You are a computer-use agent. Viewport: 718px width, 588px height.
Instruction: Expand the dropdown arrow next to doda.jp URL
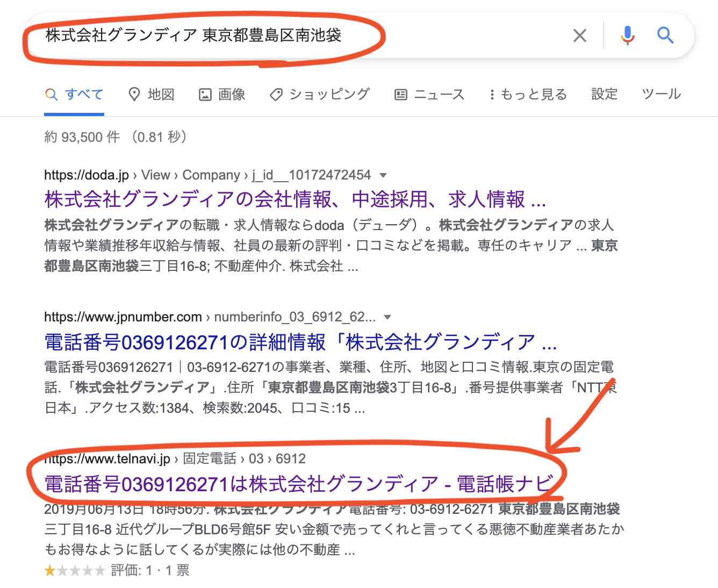pos(383,175)
